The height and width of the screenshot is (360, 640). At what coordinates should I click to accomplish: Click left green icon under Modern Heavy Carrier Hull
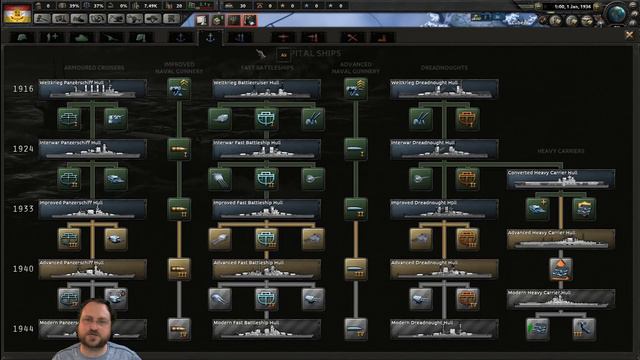[x=538, y=329]
